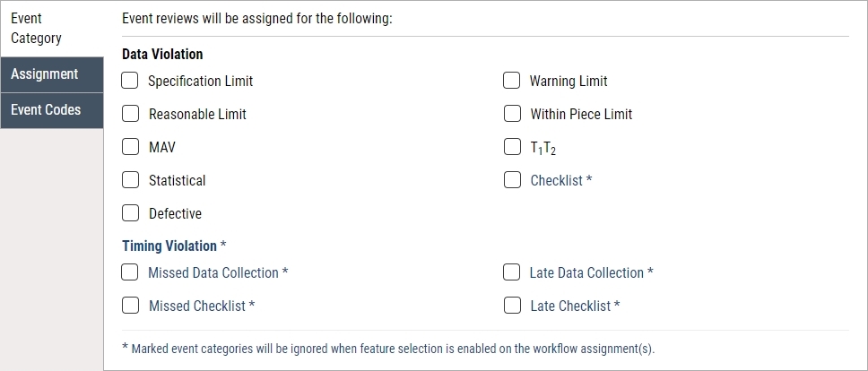The image size is (868, 371).
Task: Select the Event Category tab
Action: (x=52, y=28)
